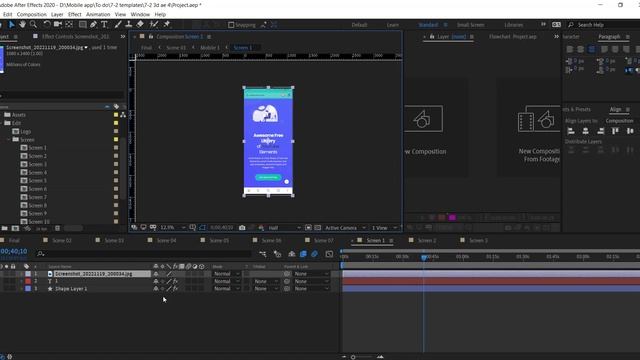
Task: Click the Draft 3D timeline icon
Action: point(277,254)
